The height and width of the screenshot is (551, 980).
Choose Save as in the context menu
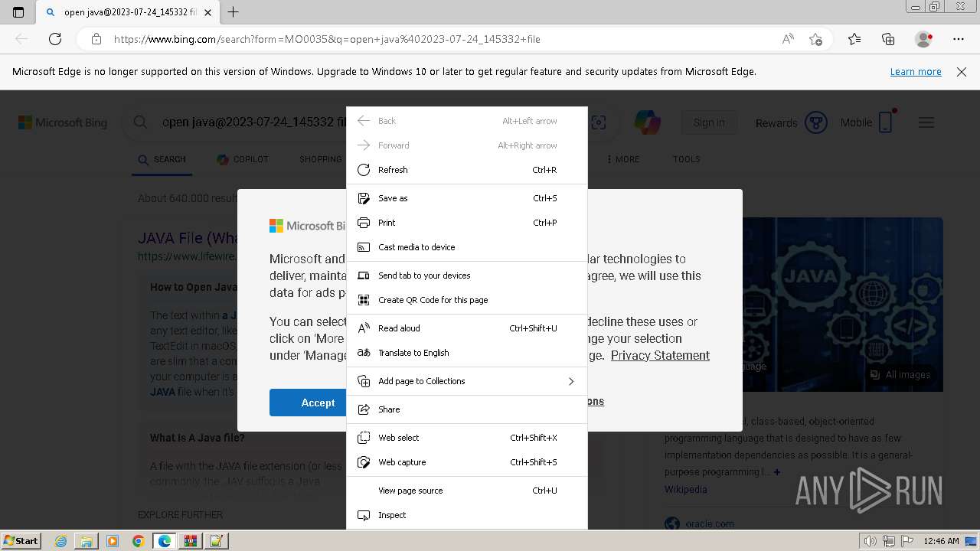[467, 198]
